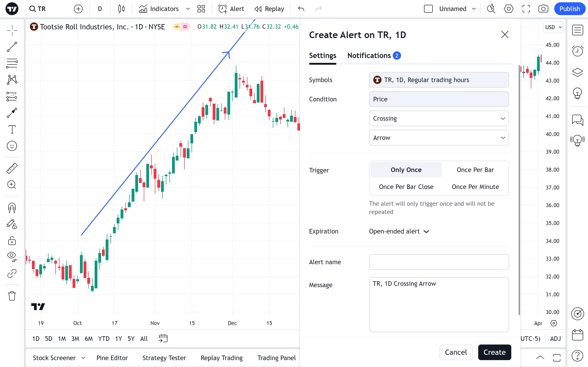This screenshot has width=588, height=367.
Task: Select the Once Per Bar trigger
Action: (475, 170)
